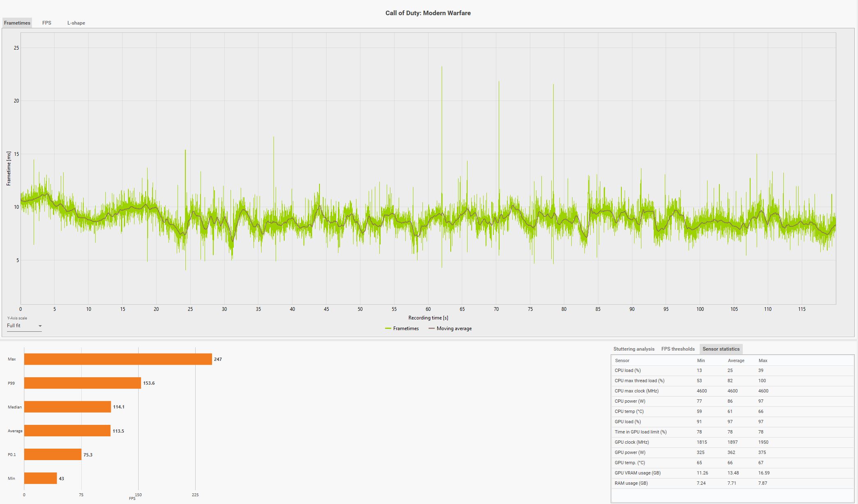This screenshot has width=858, height=504.
Task: Click the Sensor column header
Action: pos(622,360)
